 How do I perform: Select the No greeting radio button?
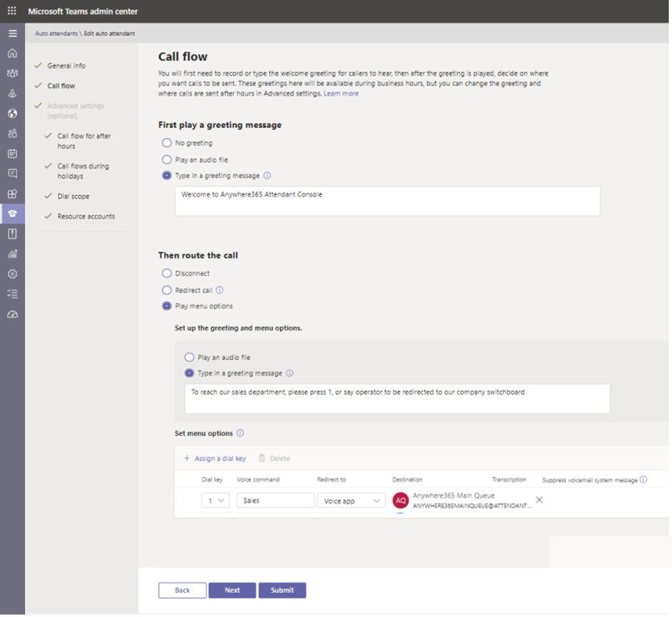(x=167, y=143)
